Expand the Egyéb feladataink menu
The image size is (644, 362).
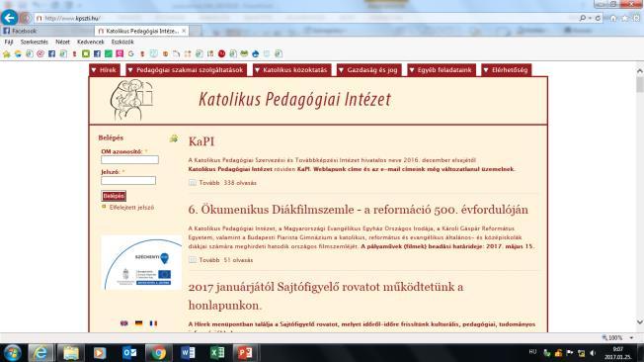coord(442,70)
